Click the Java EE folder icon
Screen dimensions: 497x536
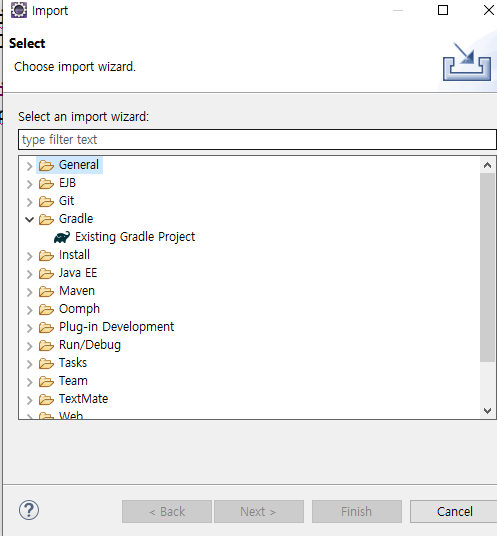pos(46,273)
